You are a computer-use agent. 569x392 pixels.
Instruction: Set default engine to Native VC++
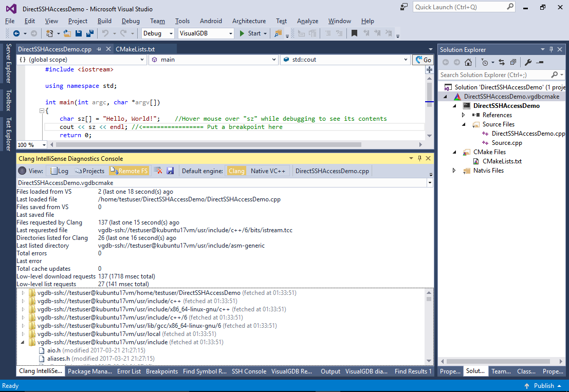coord(268,171)
